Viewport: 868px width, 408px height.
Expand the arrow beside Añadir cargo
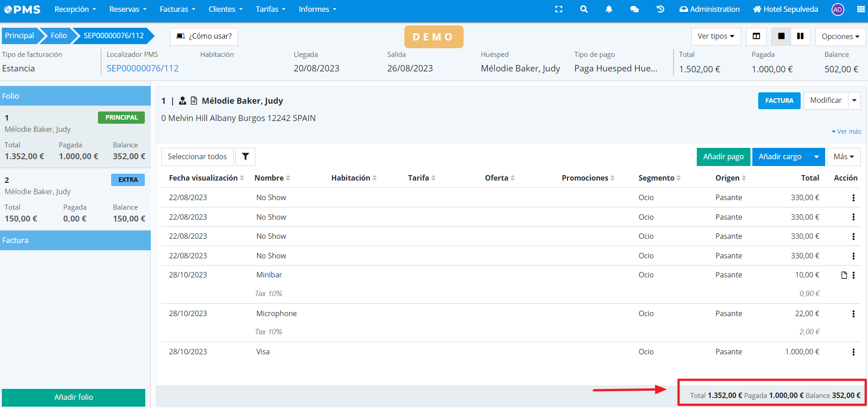[x=817, y=157]
